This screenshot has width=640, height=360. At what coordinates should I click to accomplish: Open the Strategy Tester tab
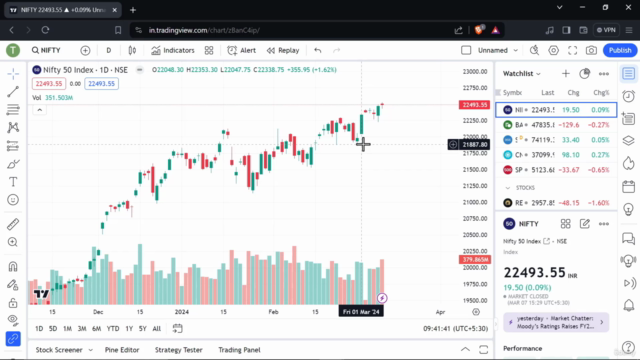[179, 350]
